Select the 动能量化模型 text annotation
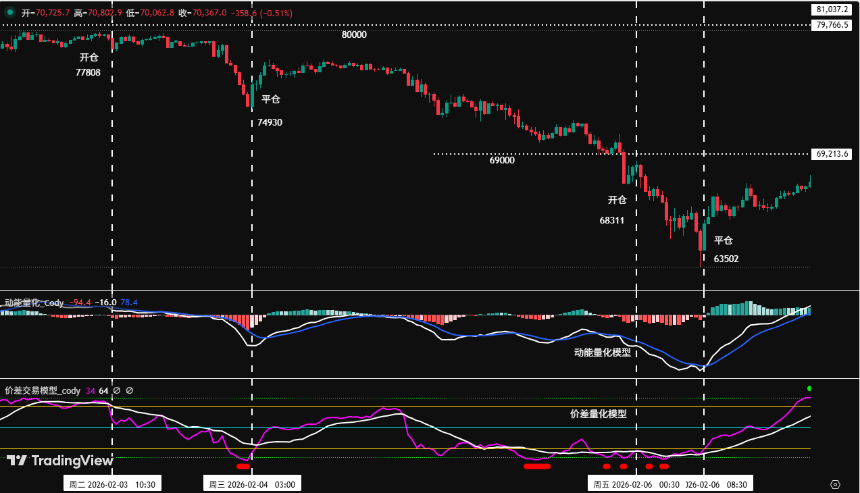The image size is (860, 493). tap(602, 352)
